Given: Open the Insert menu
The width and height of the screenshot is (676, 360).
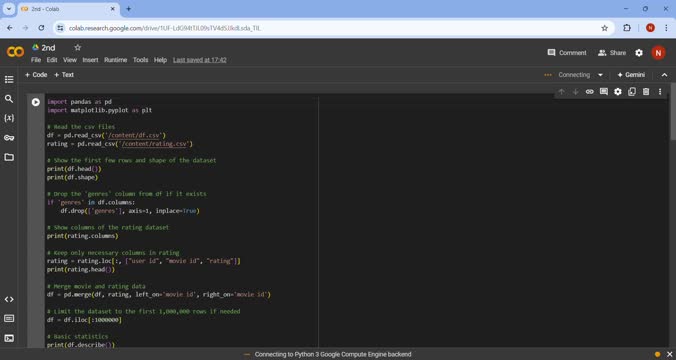Looking at the screenshot, I should [x=90, y=60].
